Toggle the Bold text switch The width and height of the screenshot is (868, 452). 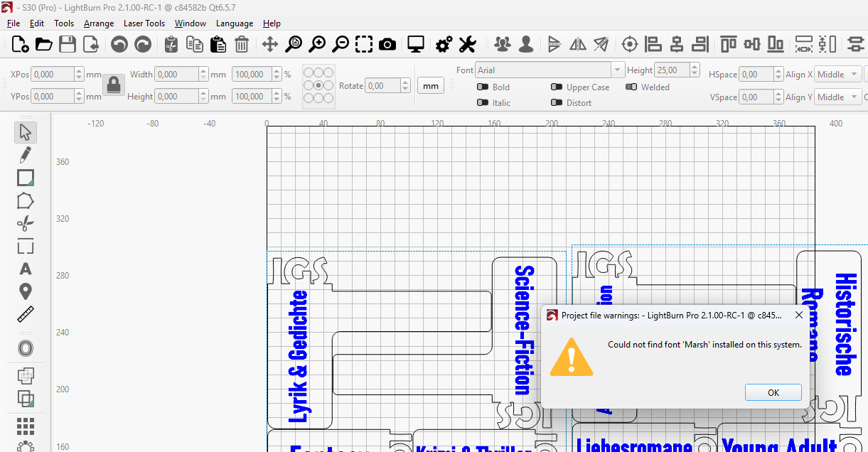pyautogui.click(x=483, y=87)
